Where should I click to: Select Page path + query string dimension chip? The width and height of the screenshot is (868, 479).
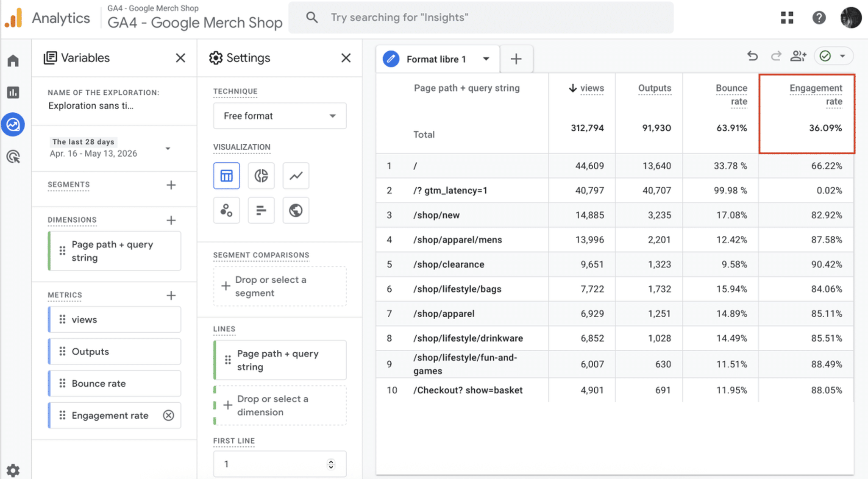coord(114,251)
